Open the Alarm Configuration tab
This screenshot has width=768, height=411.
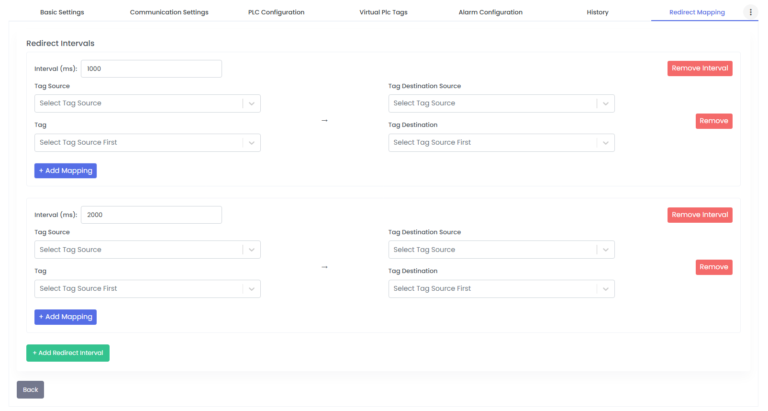(x=490, y=12)
